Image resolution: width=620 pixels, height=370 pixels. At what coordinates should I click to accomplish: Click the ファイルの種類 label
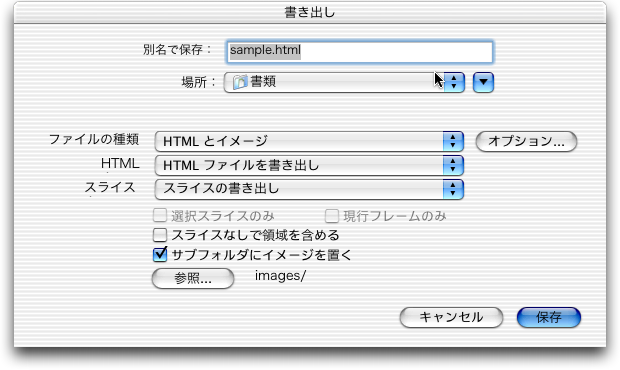pyautogui.click(x=94, y=140)
